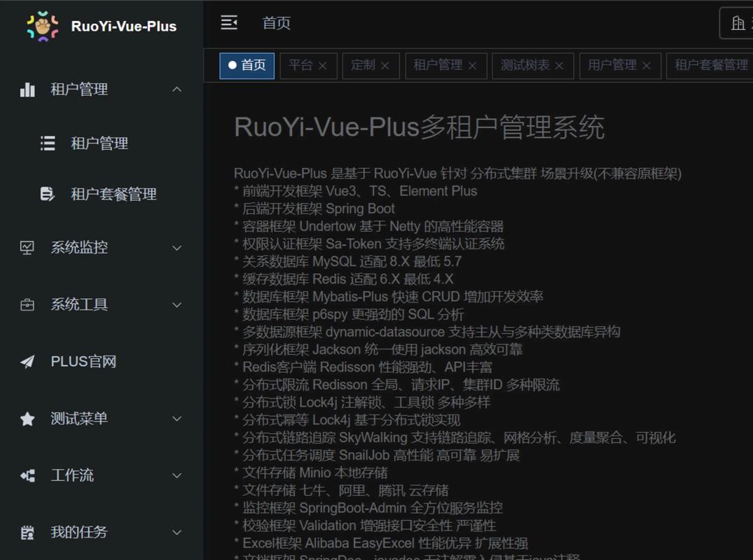Click the line 后端开发框架 Spring Boot
The image size is (753, 560).
tap(315, 209)
